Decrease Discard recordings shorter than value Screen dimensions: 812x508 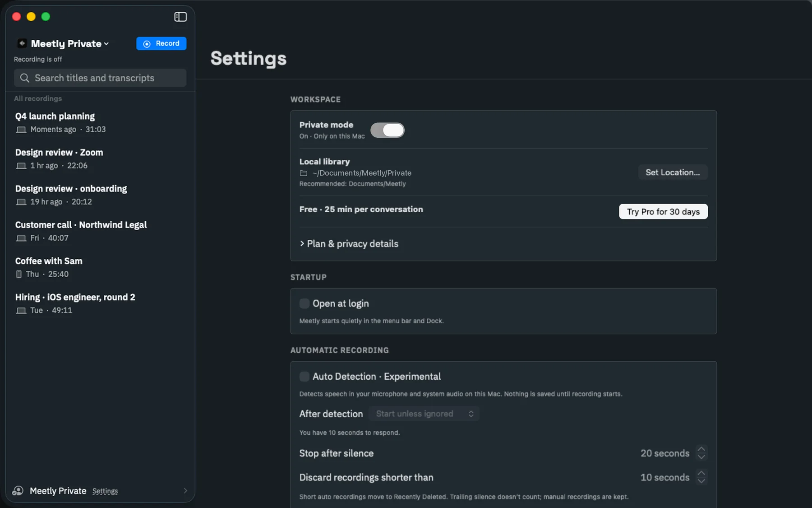(701, 481)
